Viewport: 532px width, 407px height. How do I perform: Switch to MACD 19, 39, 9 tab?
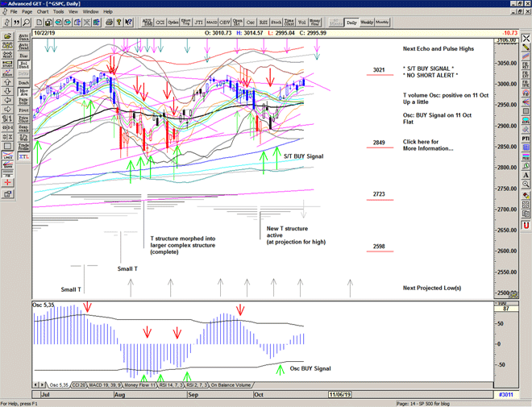[105, 385]
